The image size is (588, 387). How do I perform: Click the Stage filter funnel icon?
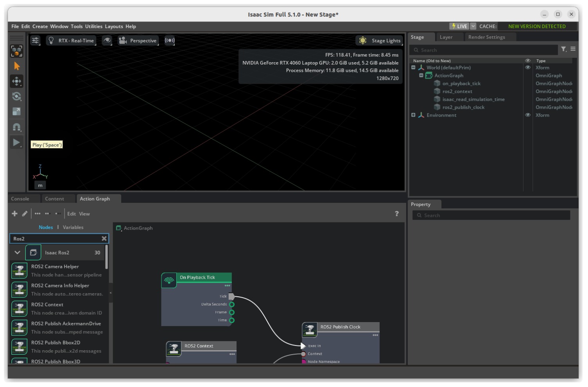(563, 49)
